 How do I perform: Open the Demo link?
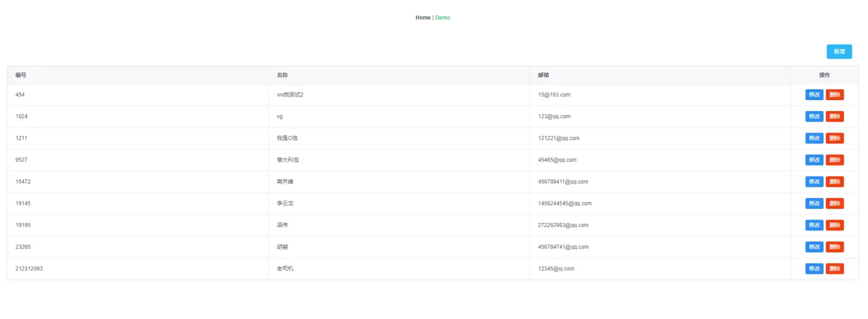443,17
